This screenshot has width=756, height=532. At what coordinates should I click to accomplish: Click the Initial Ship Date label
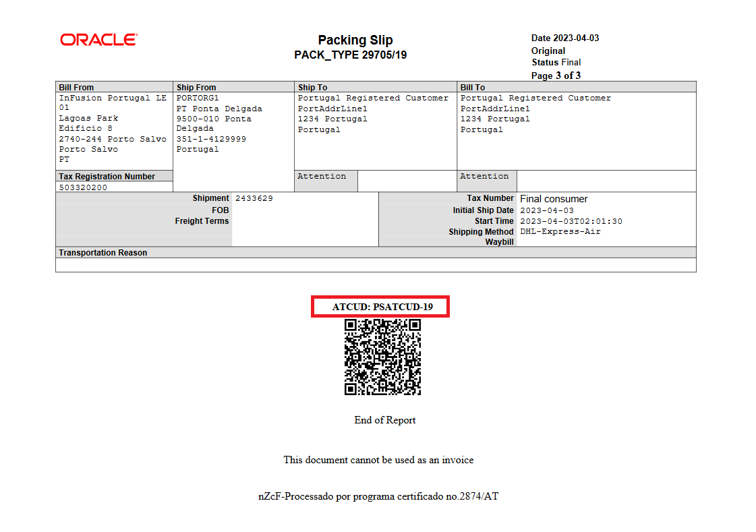(483, 210)
